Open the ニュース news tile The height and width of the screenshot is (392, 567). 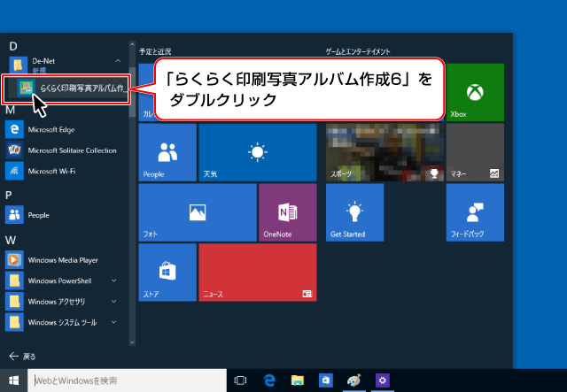(x=258, y=273)
